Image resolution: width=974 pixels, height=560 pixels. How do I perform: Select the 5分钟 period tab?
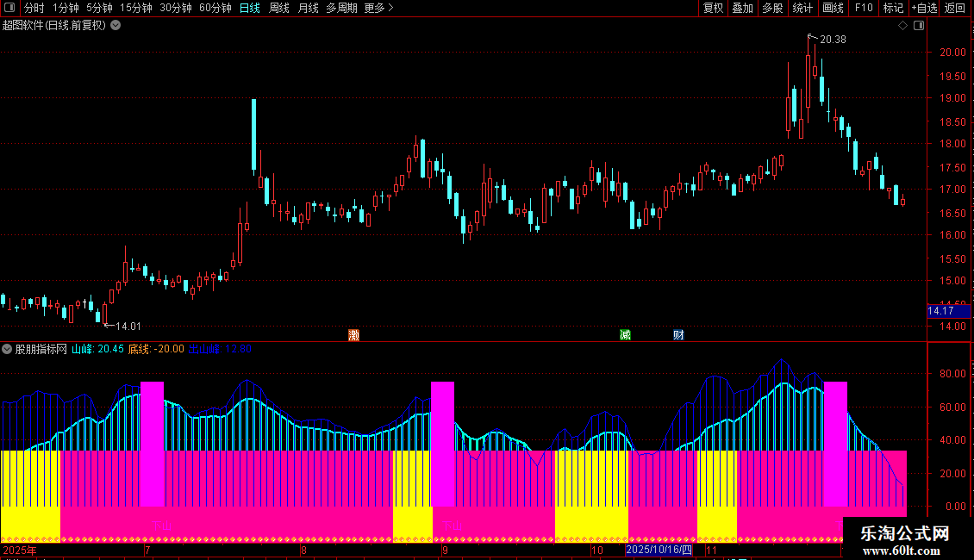coord(99,8)
